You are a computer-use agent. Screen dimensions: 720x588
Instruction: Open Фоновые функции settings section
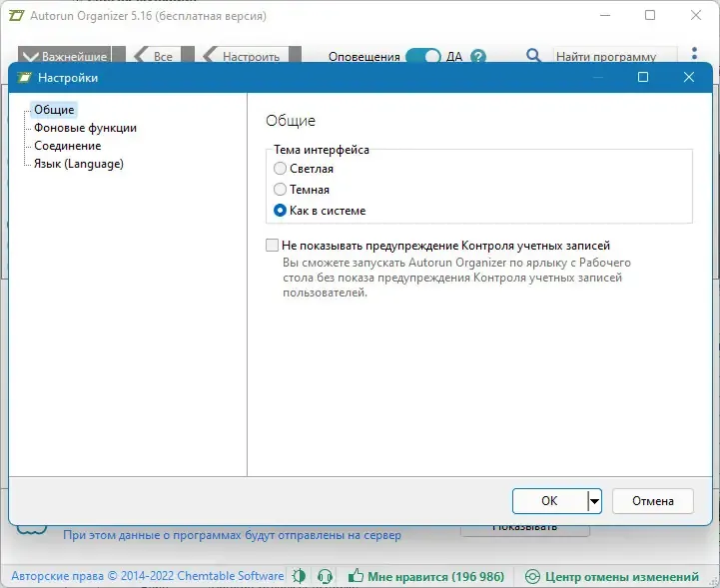pyautogui.click(x=85, y=128)
